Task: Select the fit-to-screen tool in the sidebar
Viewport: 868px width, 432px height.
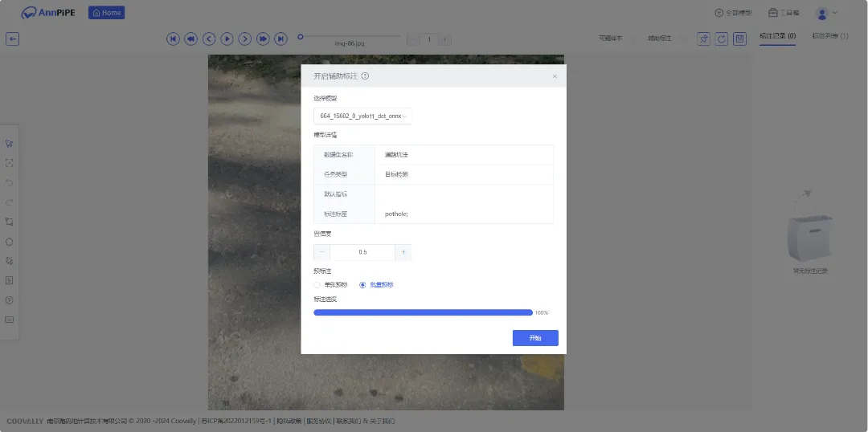Action: tap(9, 163)
